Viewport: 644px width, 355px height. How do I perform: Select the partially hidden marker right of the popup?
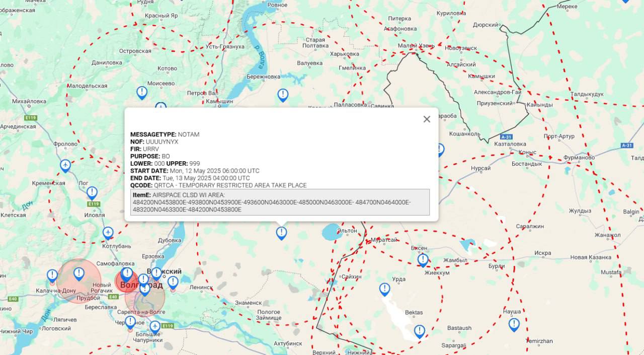coord(440,150)
